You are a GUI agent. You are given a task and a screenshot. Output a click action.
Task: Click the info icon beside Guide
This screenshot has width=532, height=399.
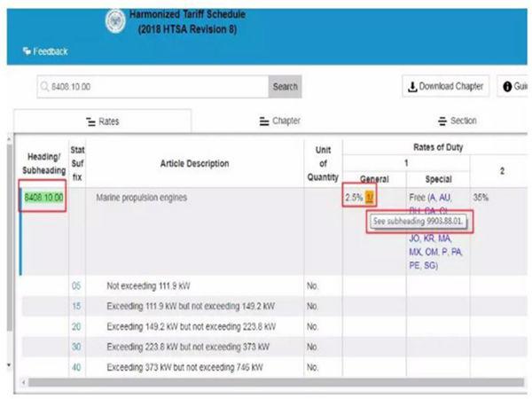(x=507, y=87)
